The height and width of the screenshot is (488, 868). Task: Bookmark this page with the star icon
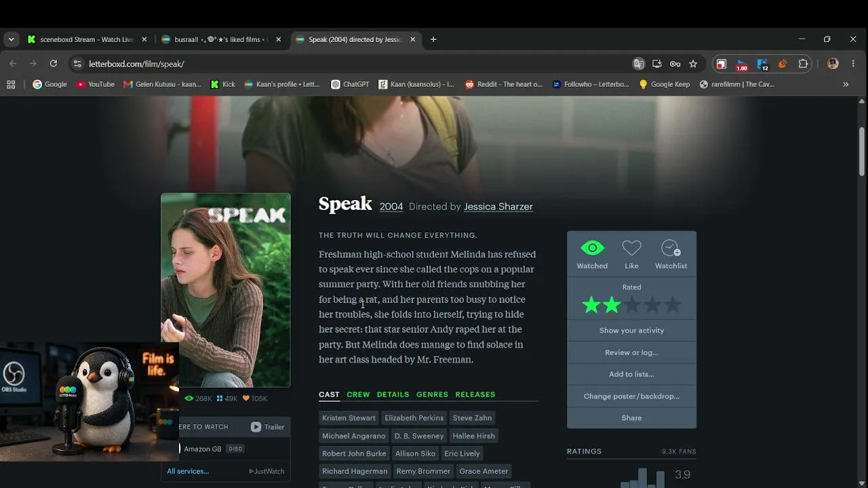tap(693, 64)
